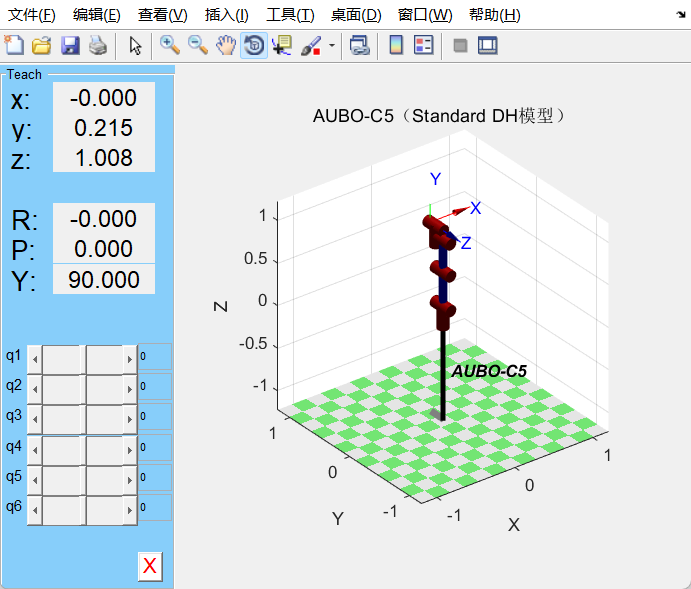This screenshot has height=589, width=691.
Task: Click the q3 slider right arrow
Action: [130, 419]
